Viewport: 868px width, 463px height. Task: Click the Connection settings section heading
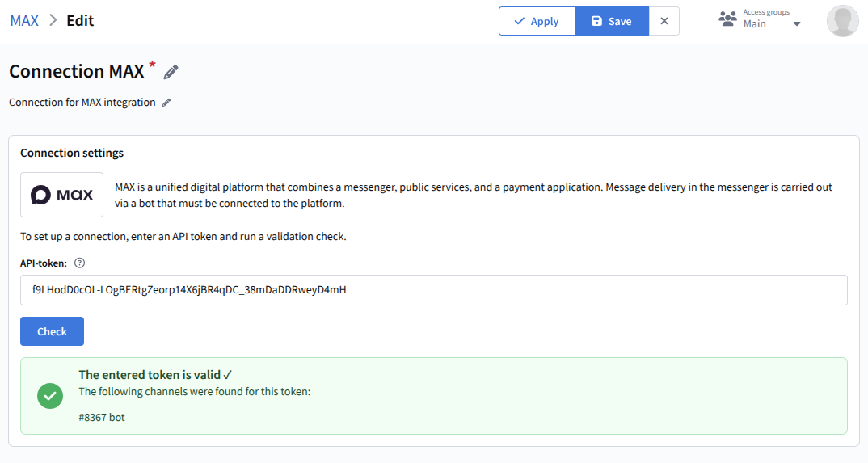tap(72, 153)
